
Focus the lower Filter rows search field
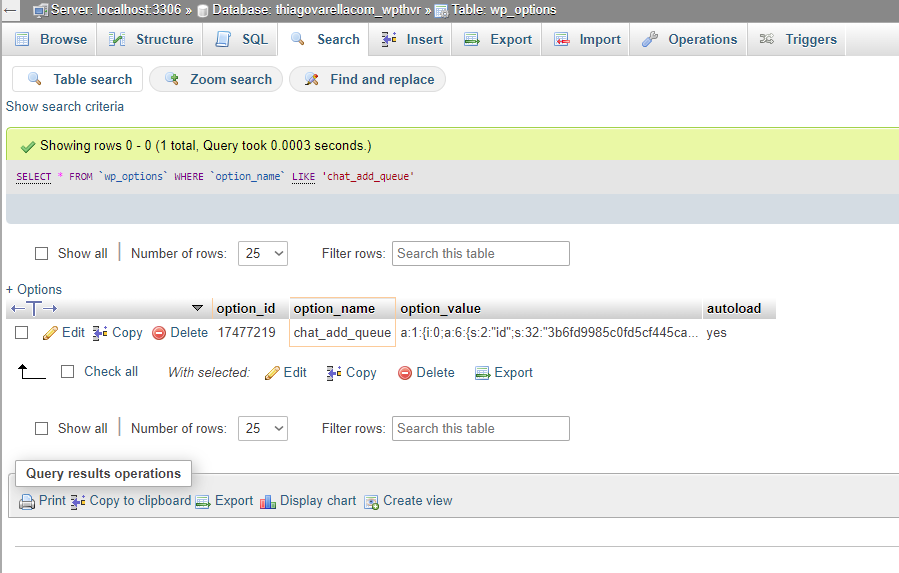(481, 428)
